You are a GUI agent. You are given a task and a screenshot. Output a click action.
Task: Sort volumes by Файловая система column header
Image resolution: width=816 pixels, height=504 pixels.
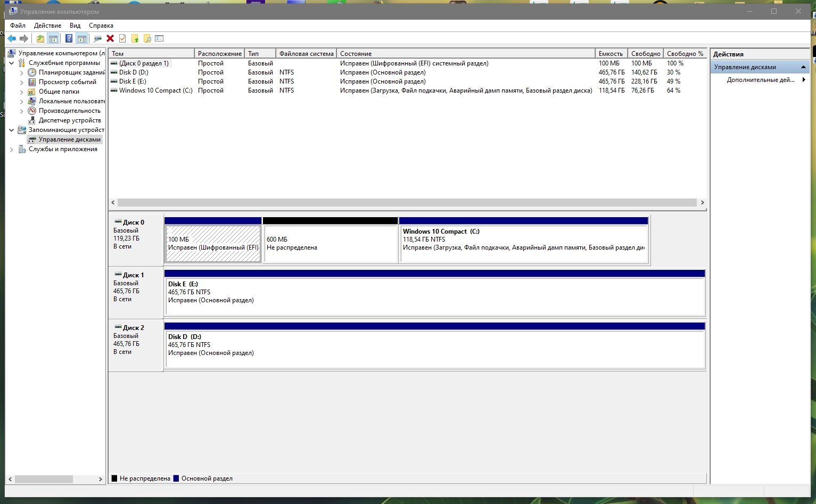click(306, 54)
